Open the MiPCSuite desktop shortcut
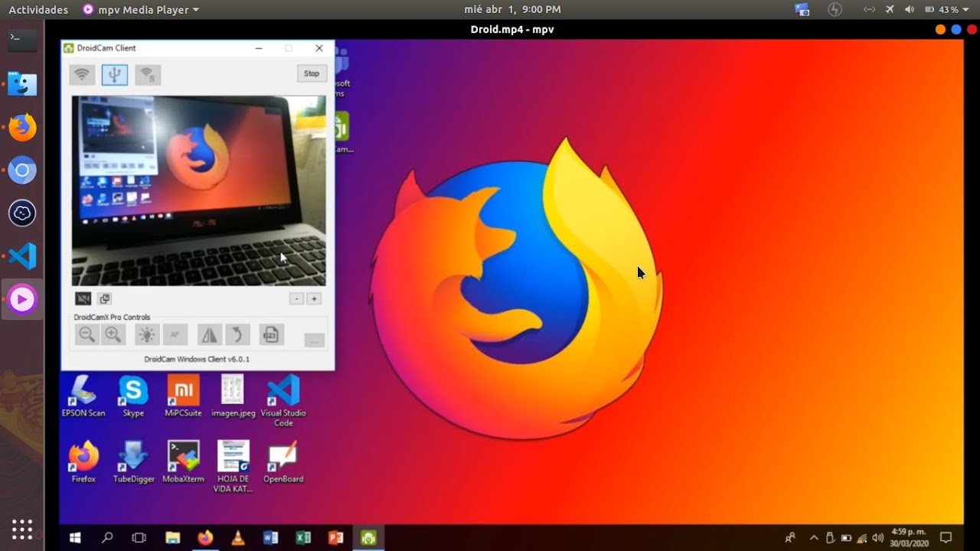This screenshot has width=980, height=551. (x=183, y=396)
